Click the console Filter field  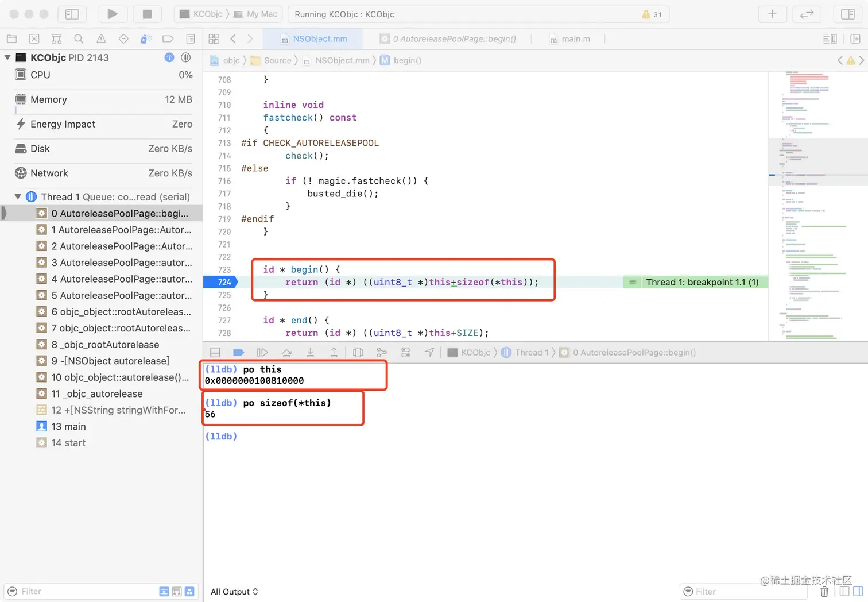(x=743, y=592)
